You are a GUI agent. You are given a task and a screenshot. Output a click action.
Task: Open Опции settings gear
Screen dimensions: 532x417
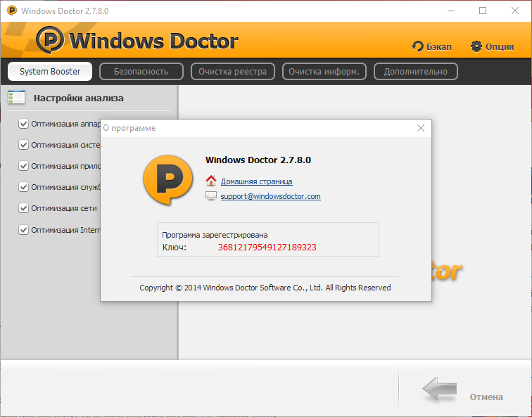click(x=493, y=46)
